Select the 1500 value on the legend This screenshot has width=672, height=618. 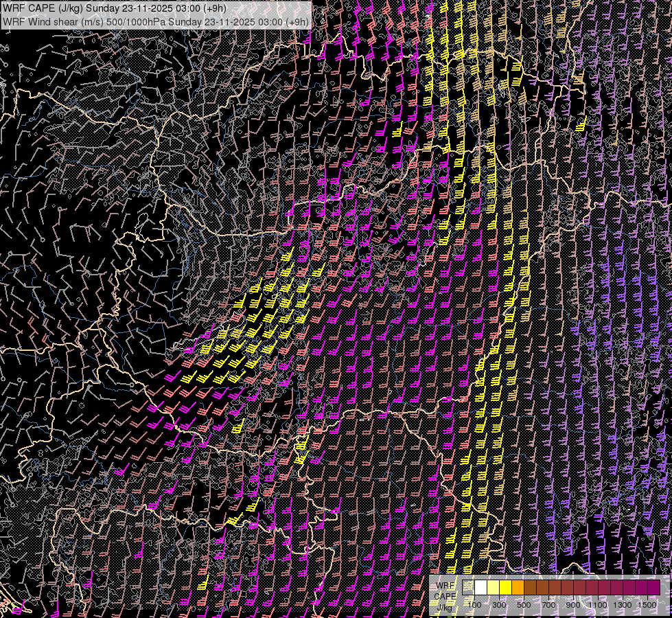click(x=647, y=605)
